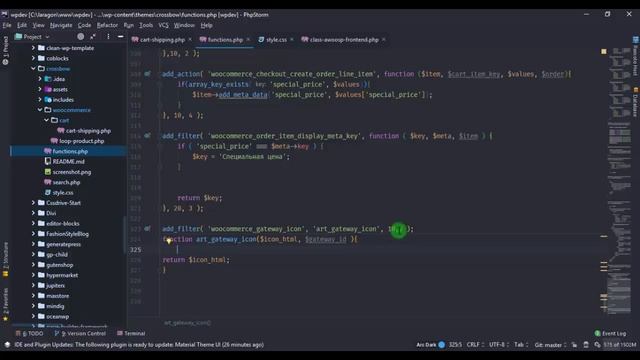Viewport: 640px width, 360px height.
Task: Click gutter icon beside woocommerce_order_item_display_meta_key filter
Action: (147, 136)
